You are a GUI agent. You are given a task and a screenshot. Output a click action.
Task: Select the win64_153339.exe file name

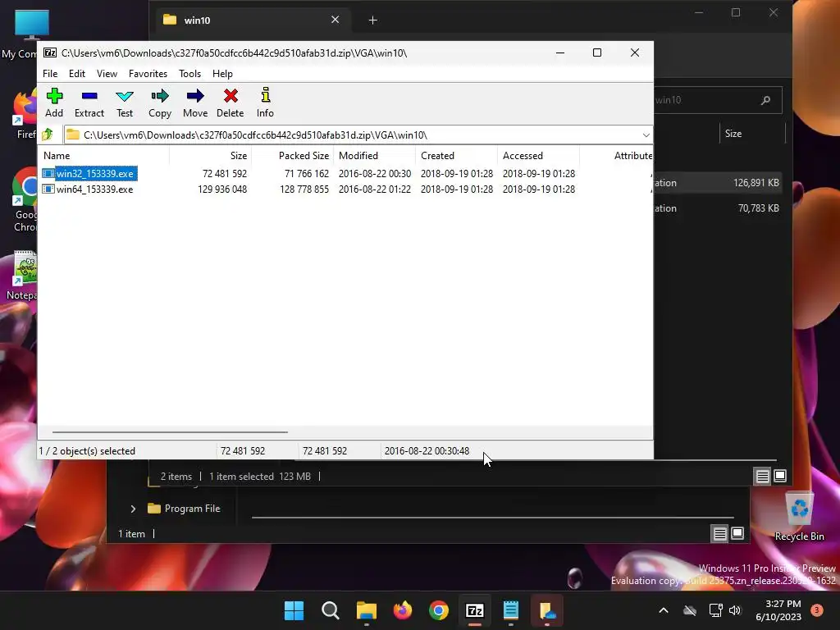[95, 189]
